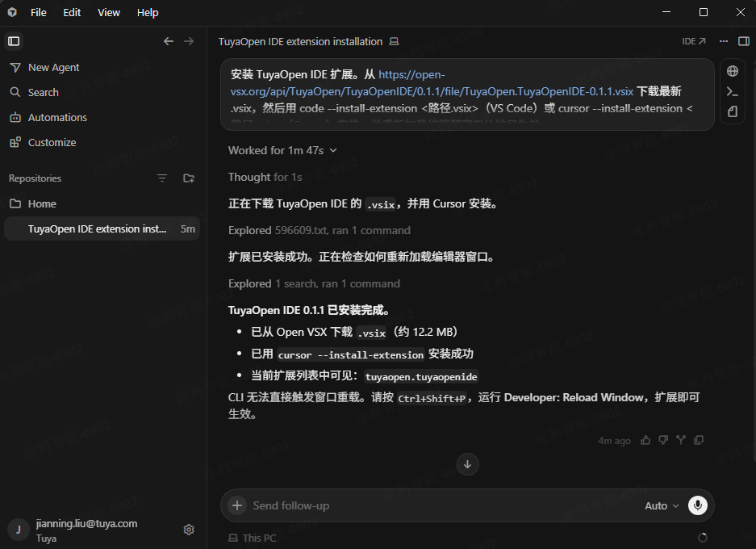
Task: Give thumbs up to the response
Action: (645, 440)
